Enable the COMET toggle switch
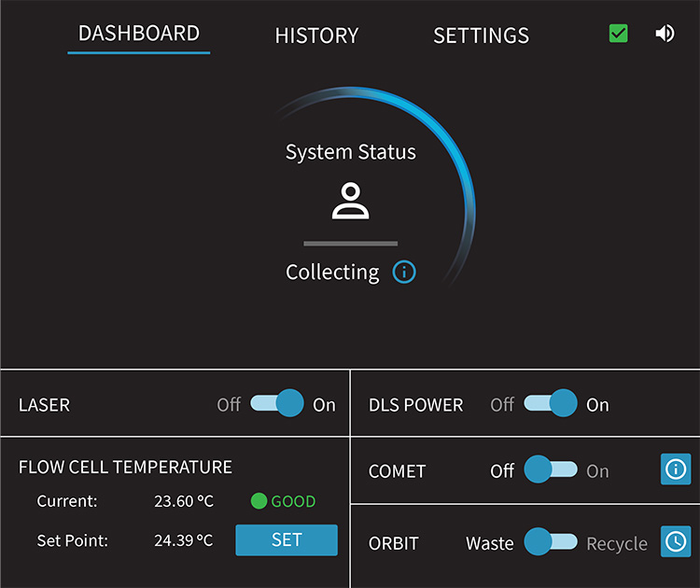This screenshot has width=700, height=588. (550, 470)
